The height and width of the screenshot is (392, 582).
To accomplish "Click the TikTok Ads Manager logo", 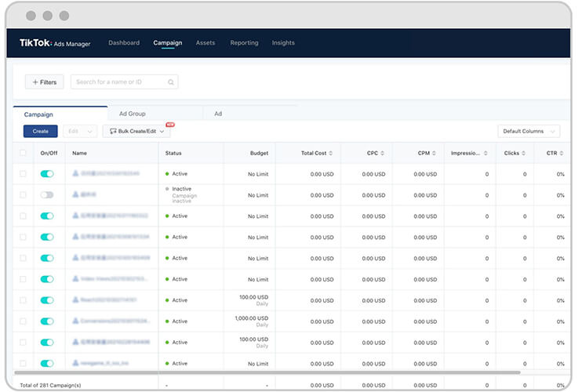I will click(x=55, y=43).
